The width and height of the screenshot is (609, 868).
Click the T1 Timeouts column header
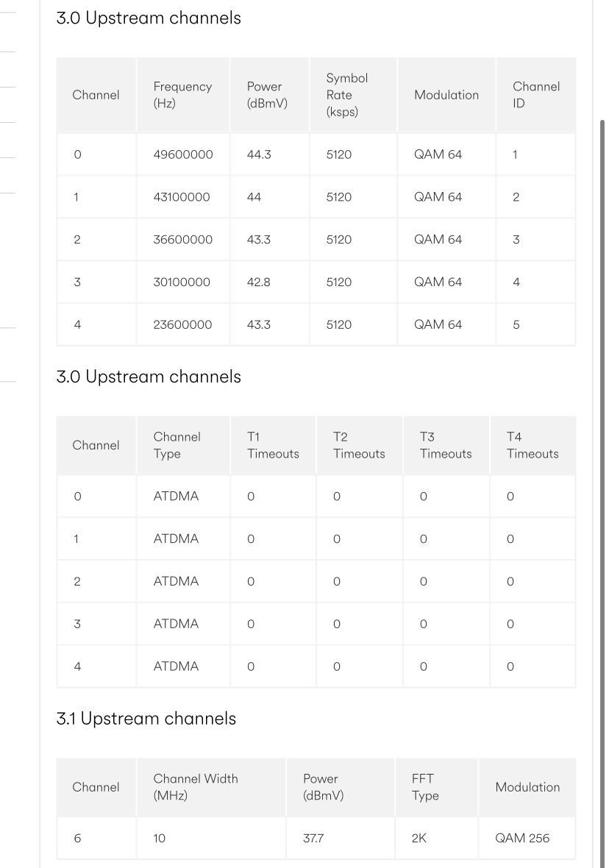click(x=272, y=445)
